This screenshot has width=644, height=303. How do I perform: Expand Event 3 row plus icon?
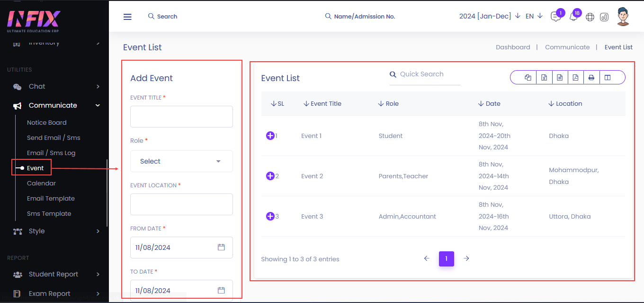270,216
